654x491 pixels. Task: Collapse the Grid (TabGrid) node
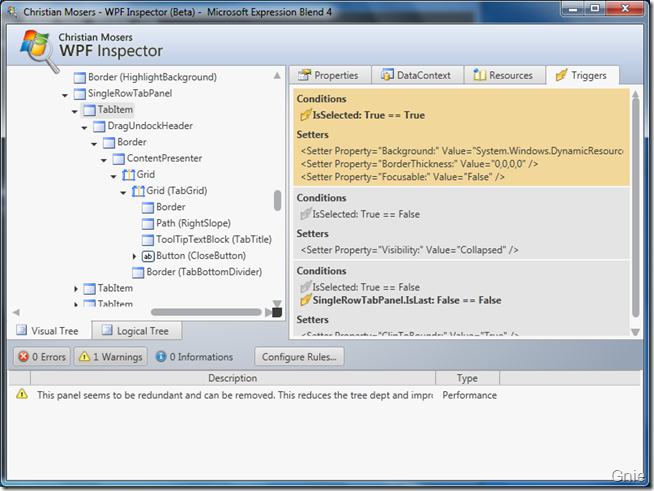coord(123,193)
